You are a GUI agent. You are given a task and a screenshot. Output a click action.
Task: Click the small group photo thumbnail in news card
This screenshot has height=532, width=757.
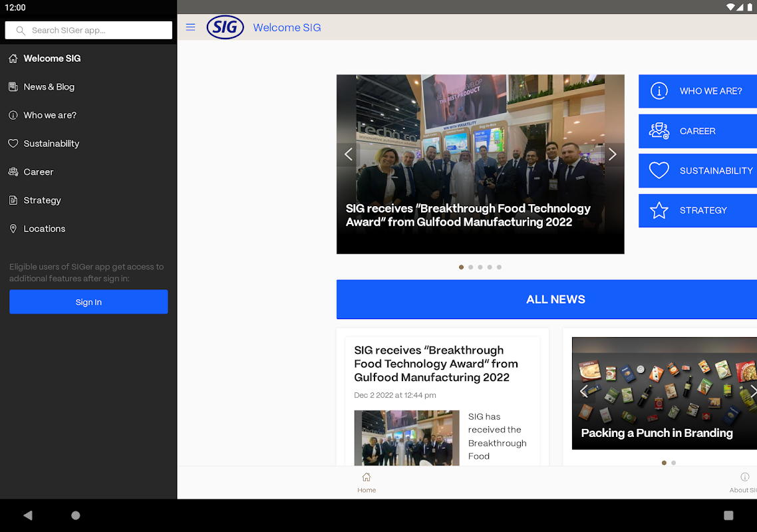(406, 438)
